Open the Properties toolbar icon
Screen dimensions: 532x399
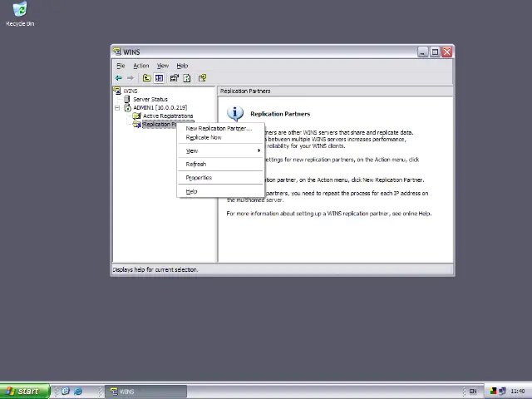(x=175, y=78)
